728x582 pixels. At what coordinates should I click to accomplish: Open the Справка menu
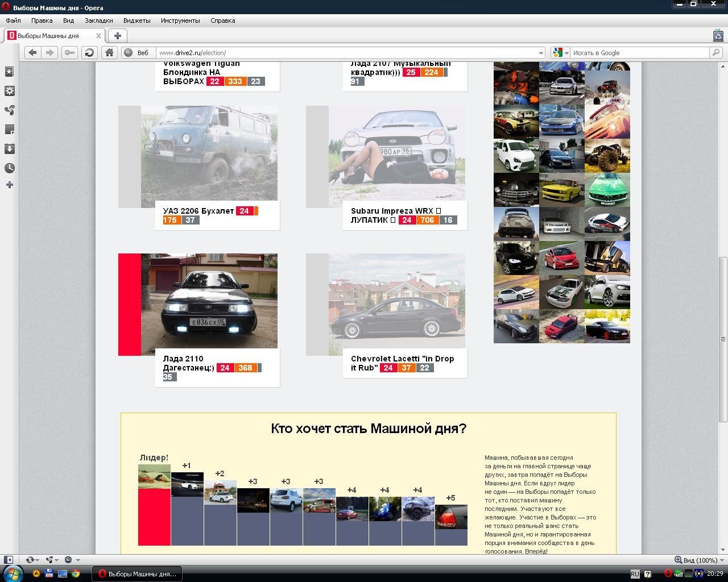pos(222,20)
